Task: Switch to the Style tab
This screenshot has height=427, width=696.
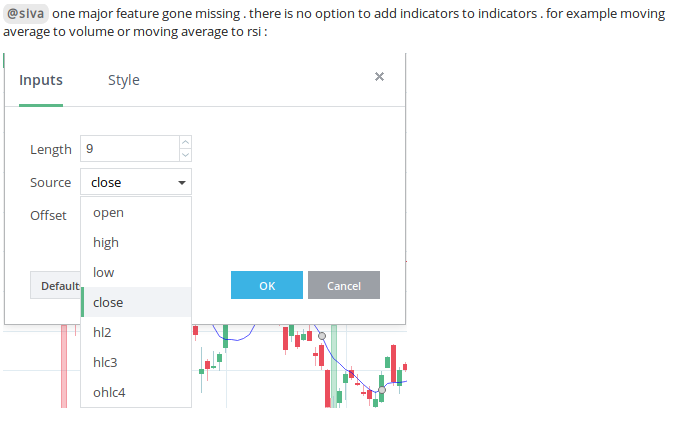Action: point(124,80)
